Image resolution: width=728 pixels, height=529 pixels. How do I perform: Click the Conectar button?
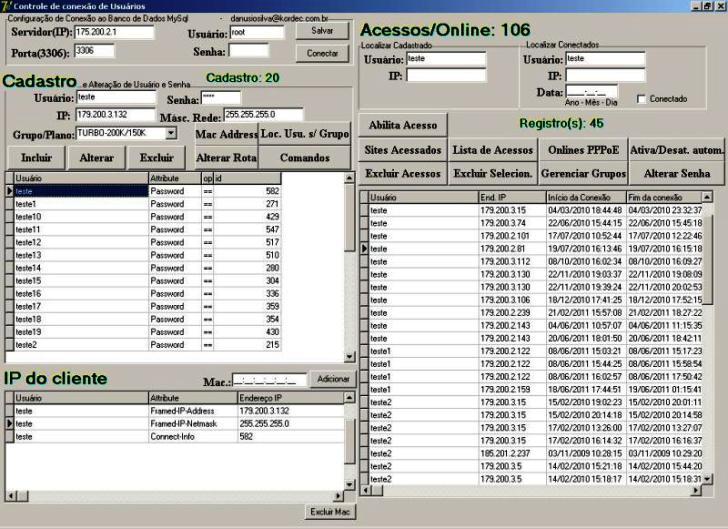[322, 53]
